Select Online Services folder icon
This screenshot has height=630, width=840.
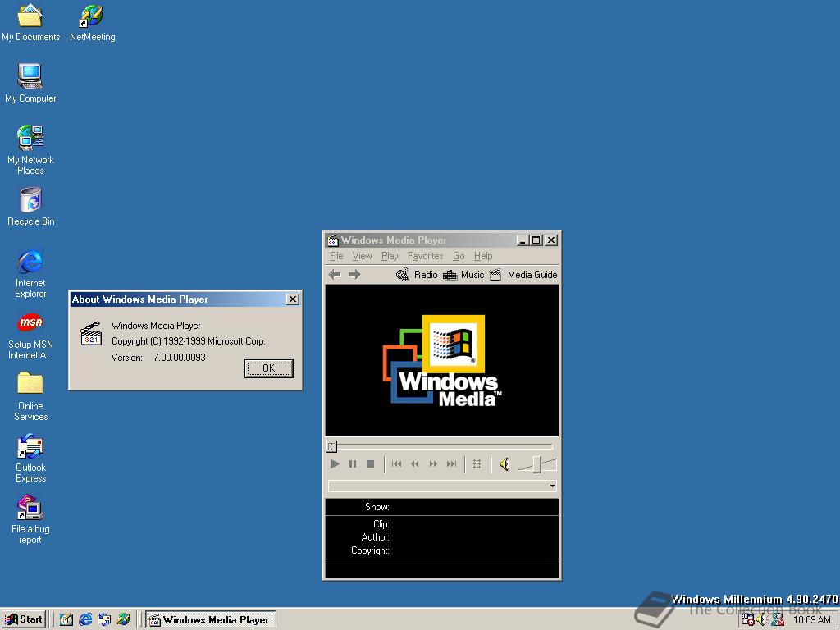pos(30,396)
